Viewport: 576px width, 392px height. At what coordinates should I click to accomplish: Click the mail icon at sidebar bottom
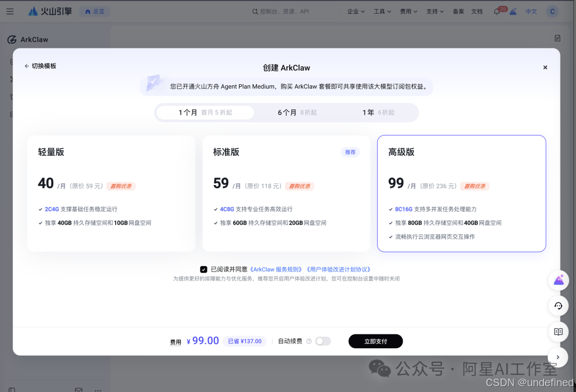(x=78, y=389)
